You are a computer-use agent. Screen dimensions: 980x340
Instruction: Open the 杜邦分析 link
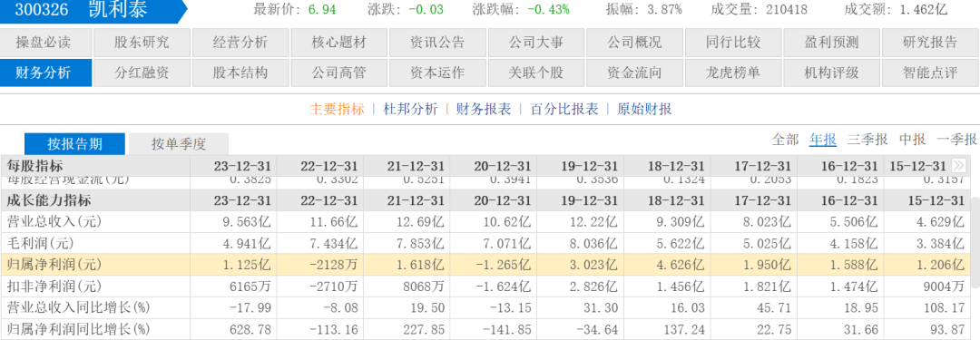point(410,109)
